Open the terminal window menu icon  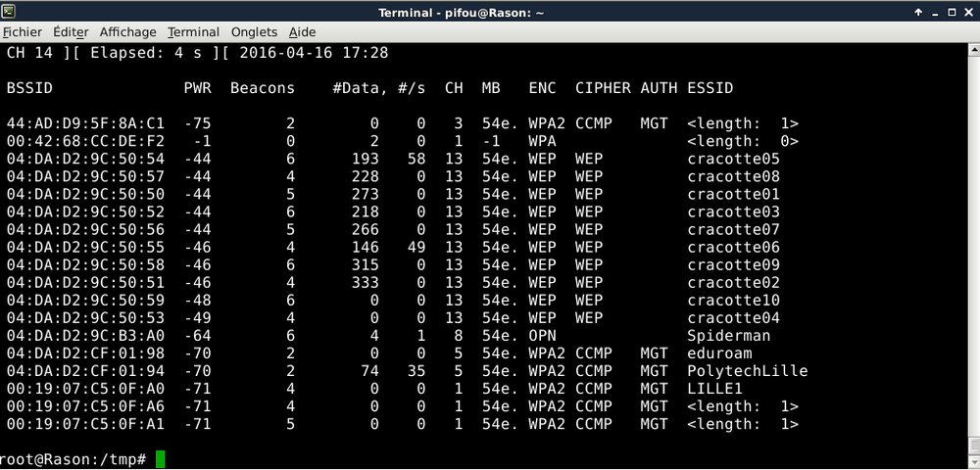pos(11,12)
